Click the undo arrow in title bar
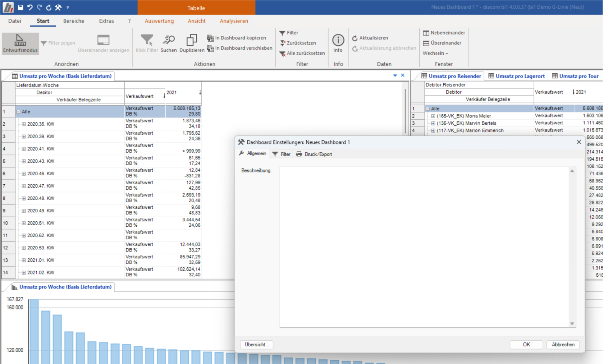 [x=30, y=7]
